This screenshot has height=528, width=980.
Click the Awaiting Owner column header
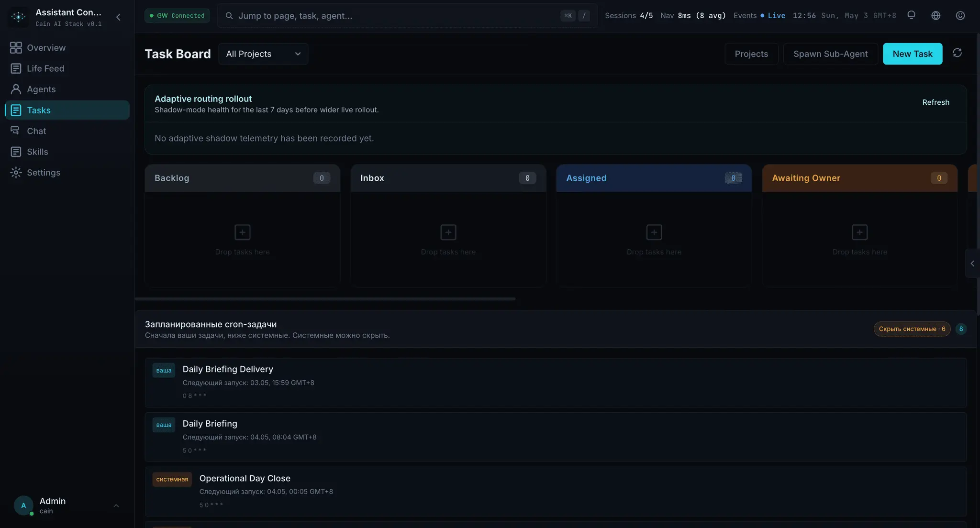860,178
